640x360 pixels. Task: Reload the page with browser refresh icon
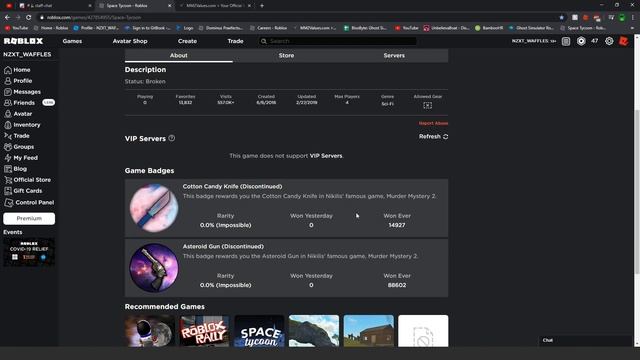29,18
